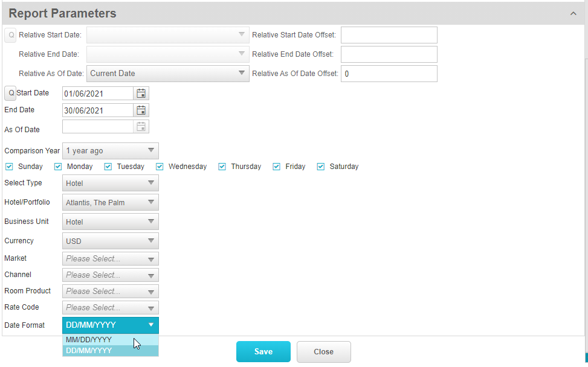
Task: Disable the Thursday checkbox
Action: coord(222,166)
